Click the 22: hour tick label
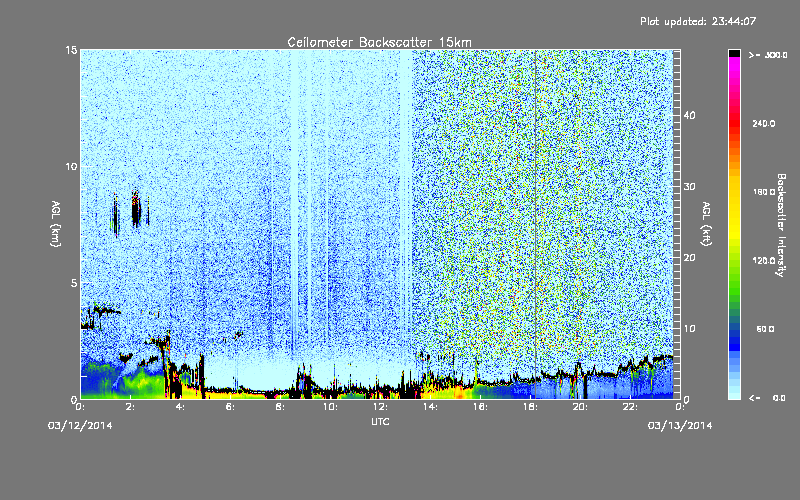The width and height of the screenshot is (800, 500). click(x=630, y=407)
